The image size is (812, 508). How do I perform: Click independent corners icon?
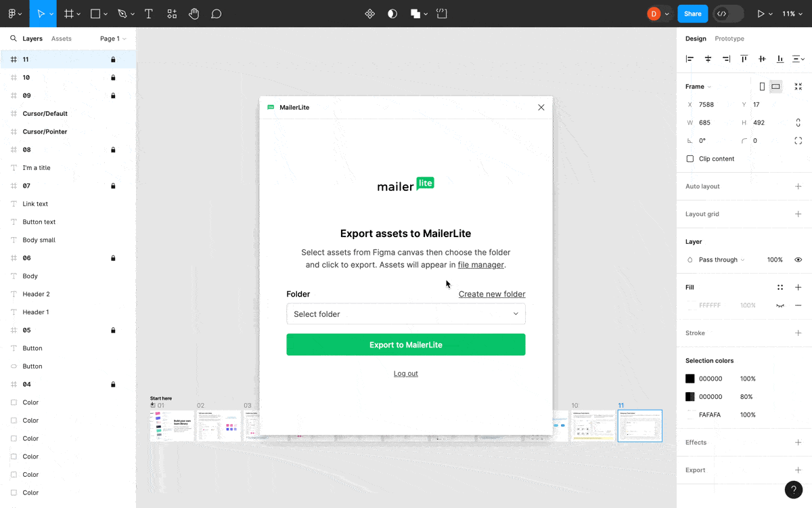798,141
